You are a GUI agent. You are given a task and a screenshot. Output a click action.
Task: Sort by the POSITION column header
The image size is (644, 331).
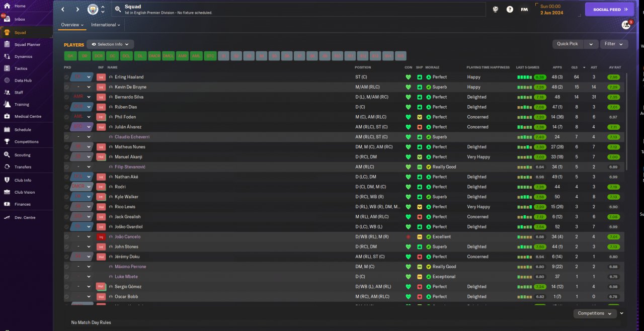pyautogui.click(x=363, y=67)
